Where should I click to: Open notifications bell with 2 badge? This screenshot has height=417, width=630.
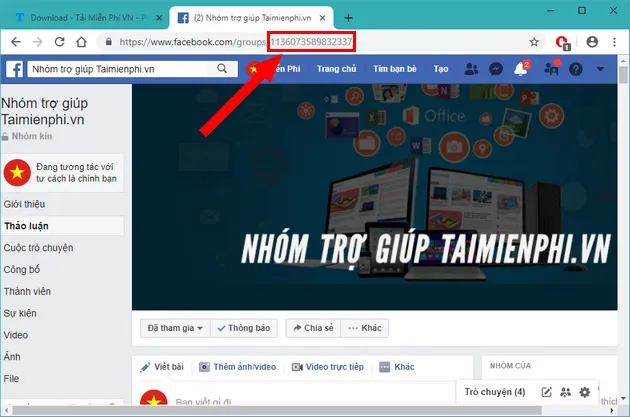pyautogui.click(x=522, y=68)
